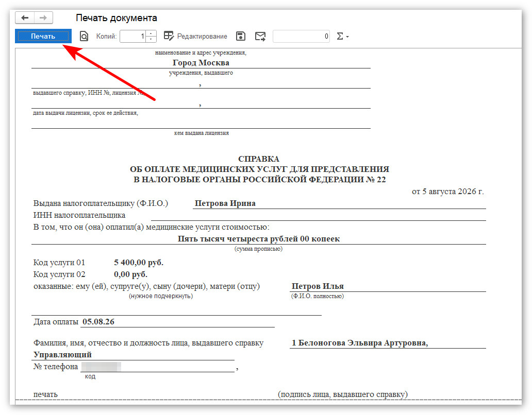Go back with the left arrow
This screenshot has height=415, width=532.
click(25, 18)
